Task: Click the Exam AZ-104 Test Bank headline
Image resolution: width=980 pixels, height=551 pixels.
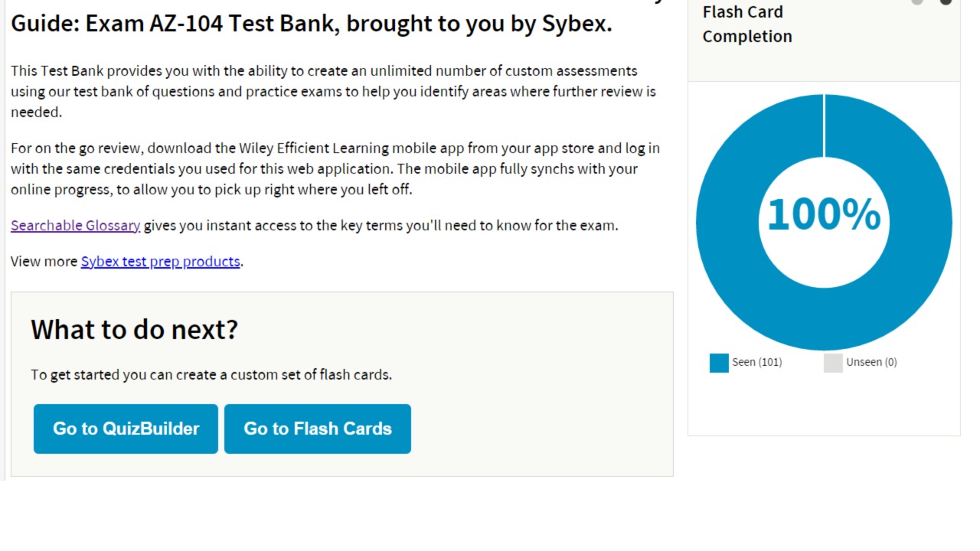Action: point(311,23)
